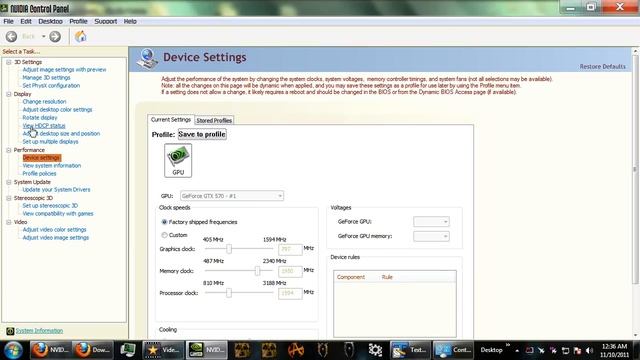This screenshot has width=640, height=360.
Task: Click the GPU card icon under Profile
Action: click(178, 160)
